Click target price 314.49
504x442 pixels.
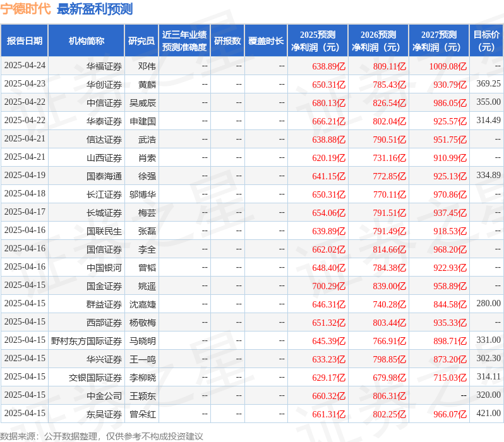(x=489, y=120)
